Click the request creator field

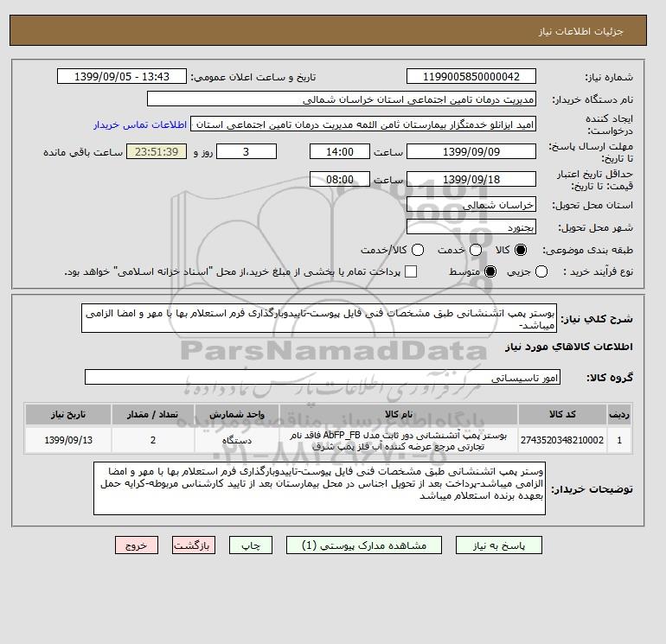click(363, 124)
